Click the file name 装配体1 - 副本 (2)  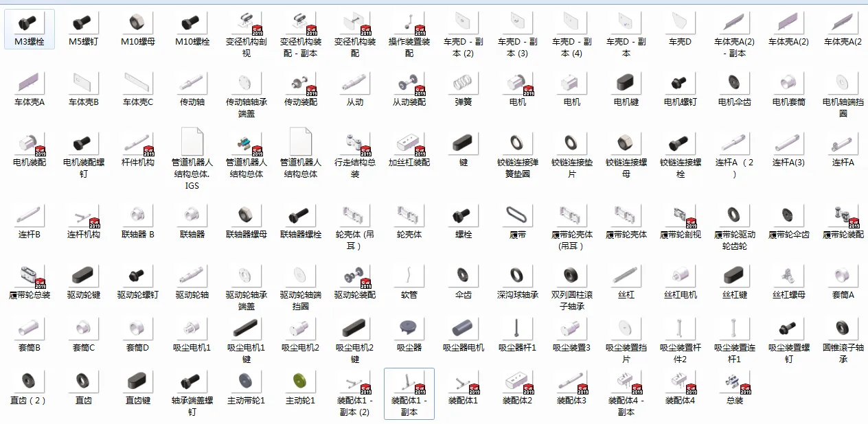click(355, 405)
